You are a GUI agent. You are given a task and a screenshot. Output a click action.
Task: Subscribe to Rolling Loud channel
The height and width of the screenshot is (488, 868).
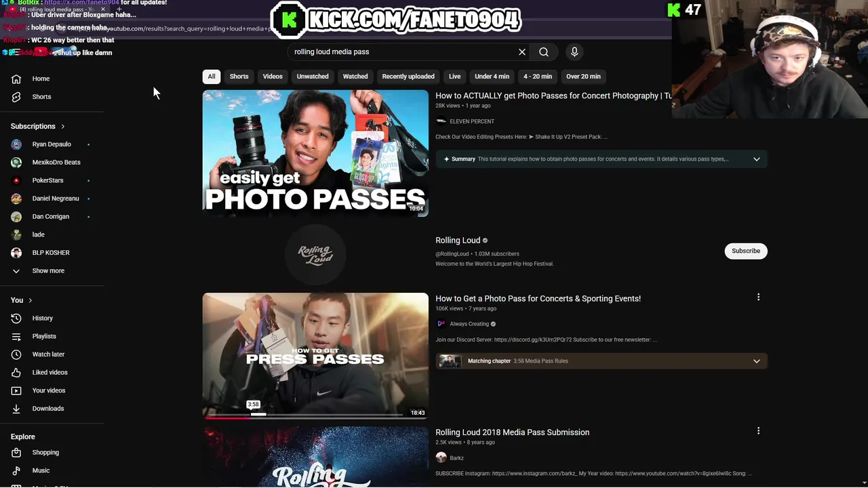point(746,251)
